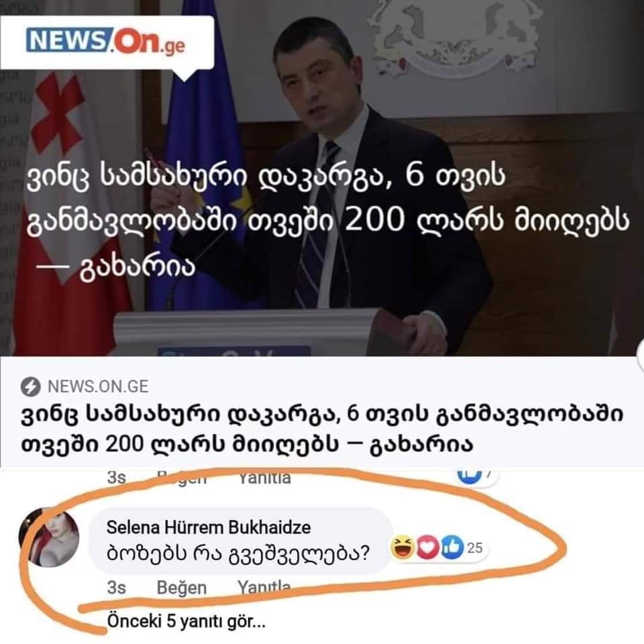Open the commenter's profile picture
The width and height of the screenshot is (644, 644).
click(x=49, y=539)
